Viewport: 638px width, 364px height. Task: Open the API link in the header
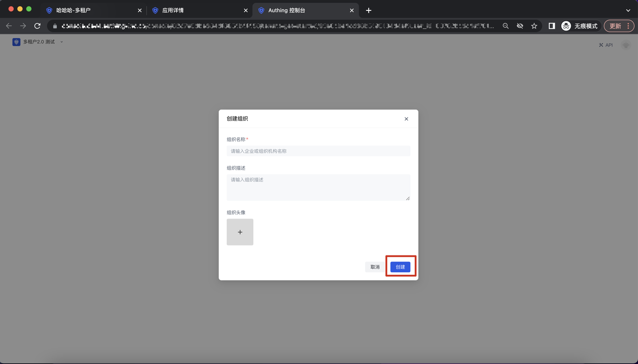606,45
